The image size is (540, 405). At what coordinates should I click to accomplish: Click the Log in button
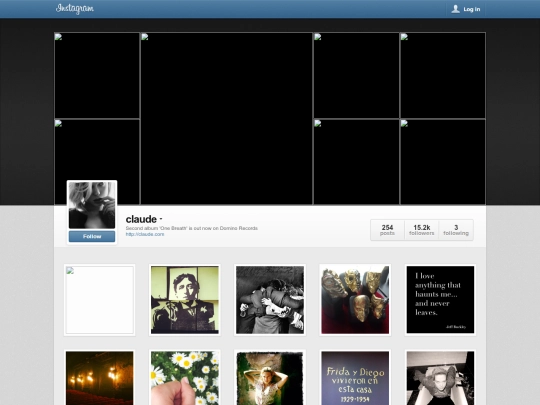pyautogui.click(x=466, y=9)
